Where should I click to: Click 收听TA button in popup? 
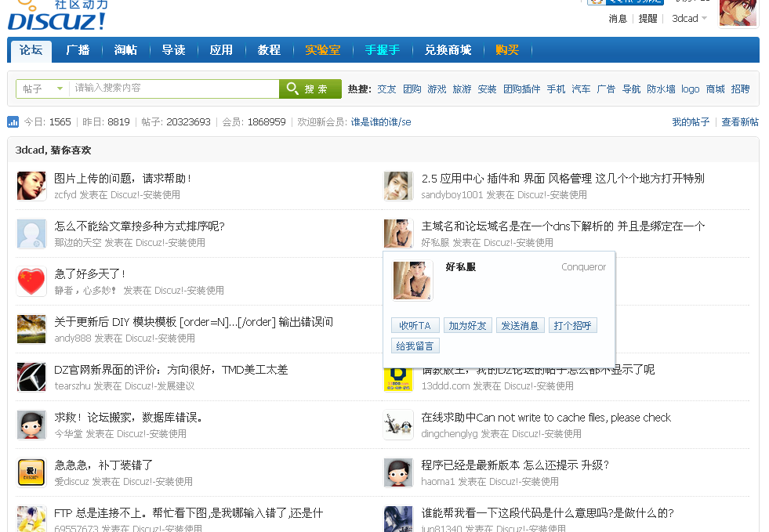415,326
